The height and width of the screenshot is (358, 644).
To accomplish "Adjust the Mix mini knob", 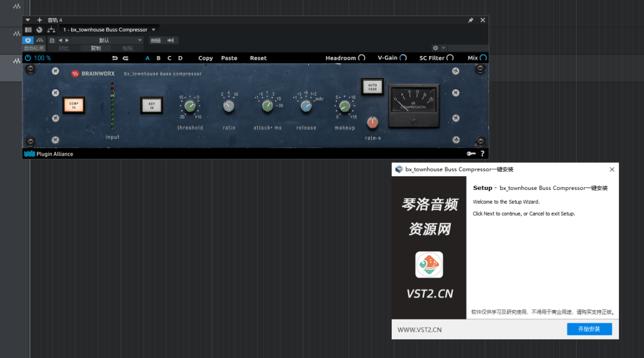I will (x=484, y=58).
